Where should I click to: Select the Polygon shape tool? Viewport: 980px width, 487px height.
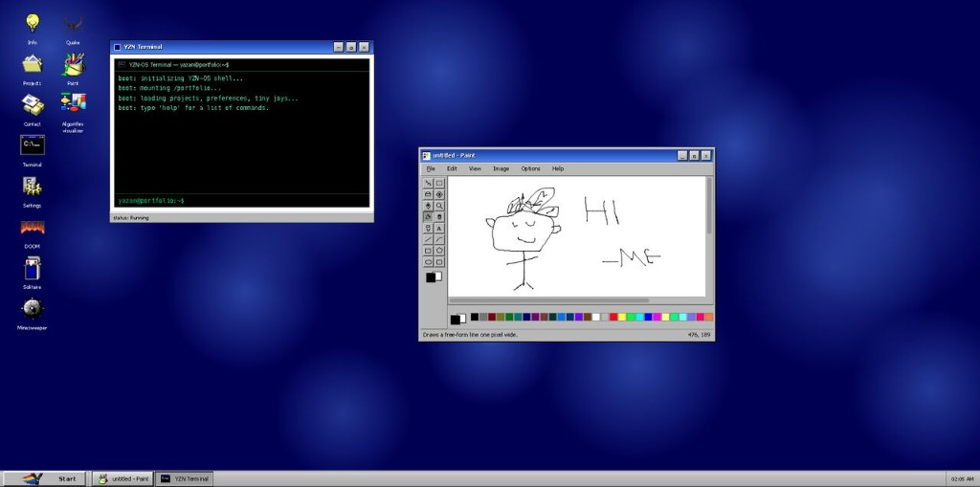pos(439,251)
